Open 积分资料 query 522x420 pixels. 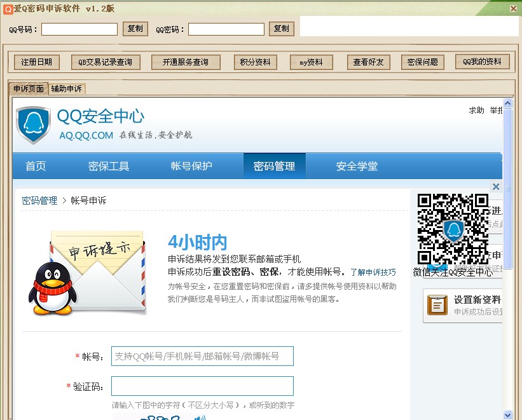[256, 62]
